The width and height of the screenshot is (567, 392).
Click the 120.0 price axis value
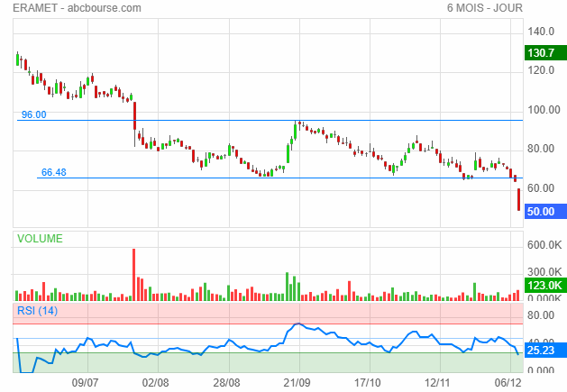tap(541, 70)
